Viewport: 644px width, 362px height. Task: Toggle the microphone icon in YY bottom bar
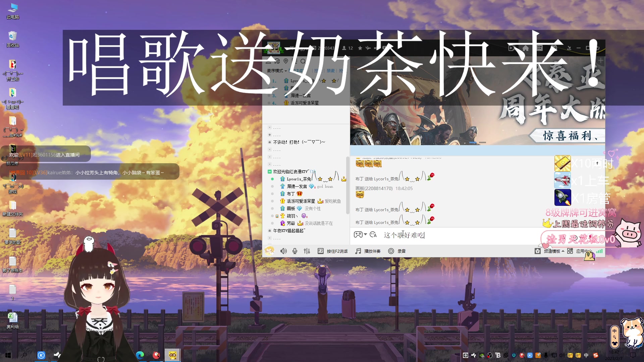pos(295,251)
